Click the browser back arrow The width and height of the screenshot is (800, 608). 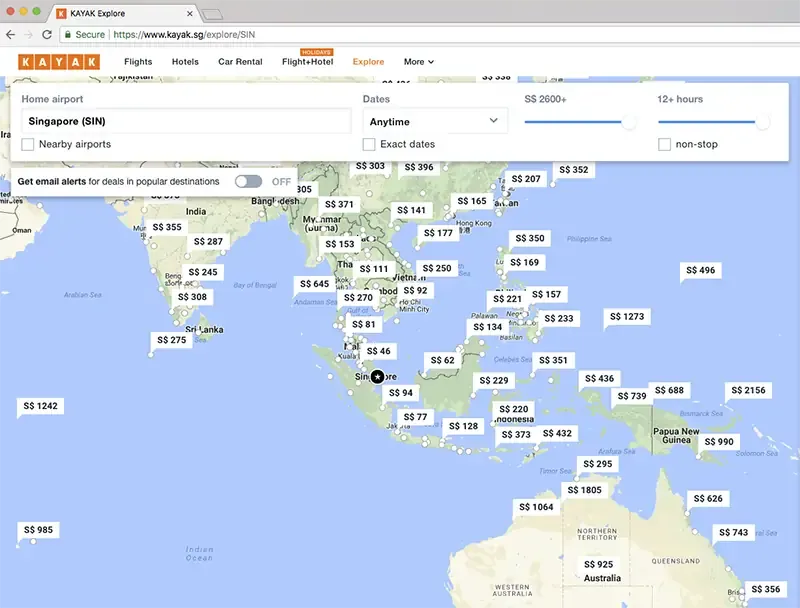point(10,34)
